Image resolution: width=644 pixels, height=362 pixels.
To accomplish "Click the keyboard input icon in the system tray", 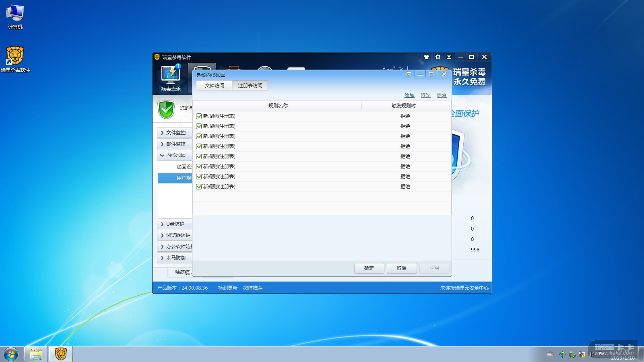I will (550, 354).
